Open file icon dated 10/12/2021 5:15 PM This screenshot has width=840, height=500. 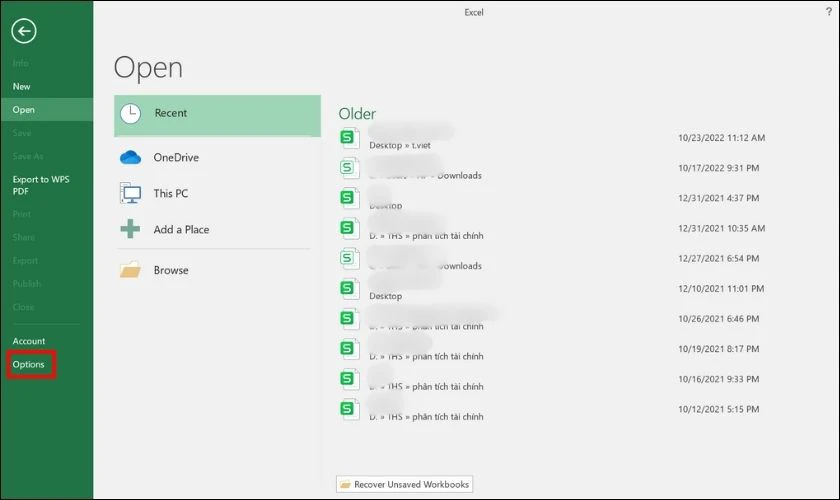coord(349,409)
